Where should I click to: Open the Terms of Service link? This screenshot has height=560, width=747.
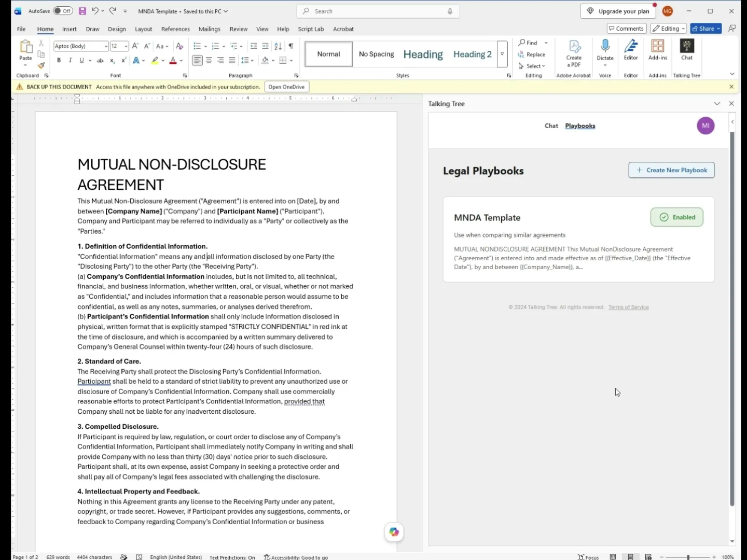tap(628, 307)
